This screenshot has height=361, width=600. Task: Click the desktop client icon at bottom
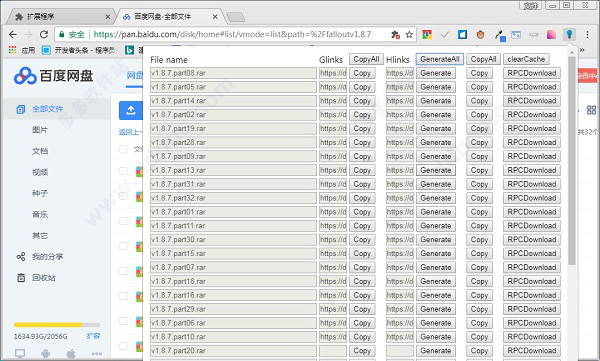tap(20, 353)
